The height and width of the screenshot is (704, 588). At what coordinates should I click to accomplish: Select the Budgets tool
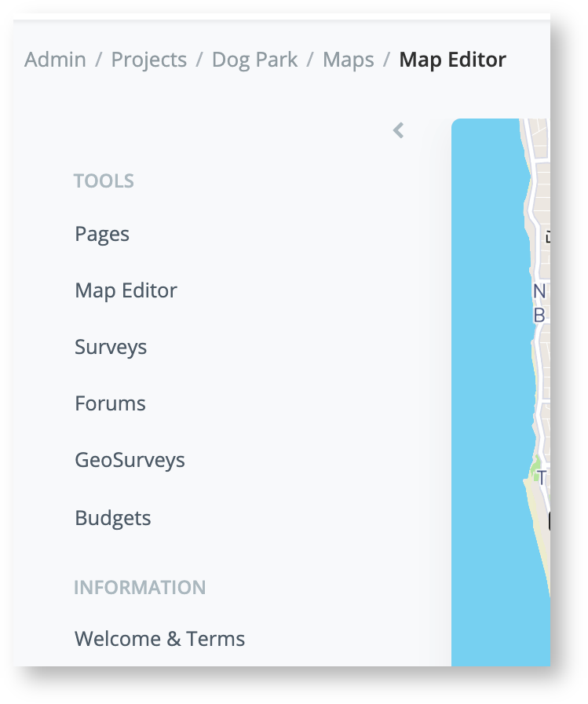coord(112,517)
